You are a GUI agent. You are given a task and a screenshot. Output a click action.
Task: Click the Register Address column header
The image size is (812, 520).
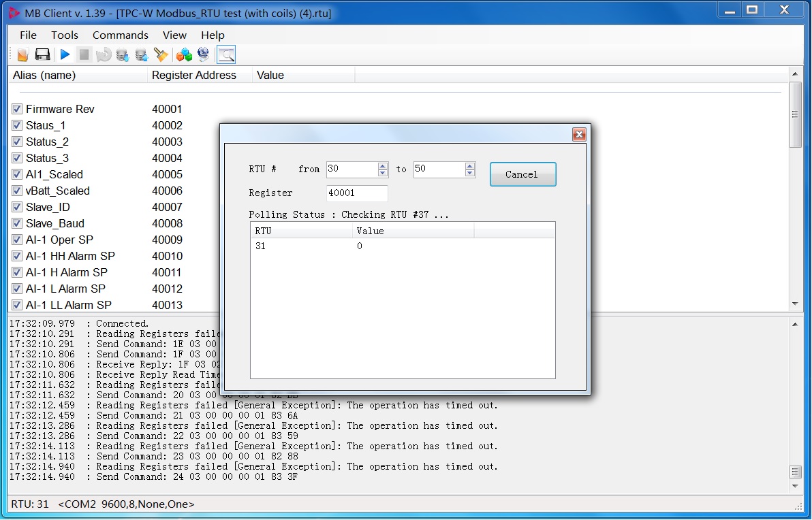coord(200,75)
